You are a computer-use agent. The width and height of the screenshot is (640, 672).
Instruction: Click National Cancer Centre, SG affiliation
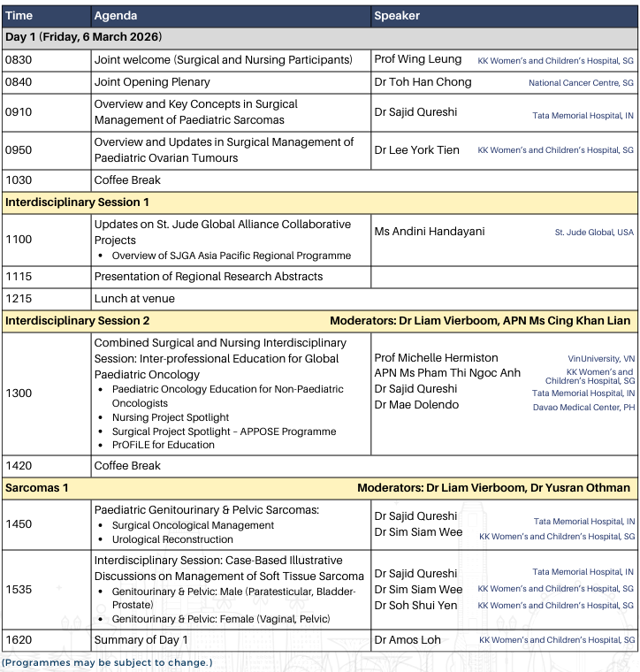581,83
